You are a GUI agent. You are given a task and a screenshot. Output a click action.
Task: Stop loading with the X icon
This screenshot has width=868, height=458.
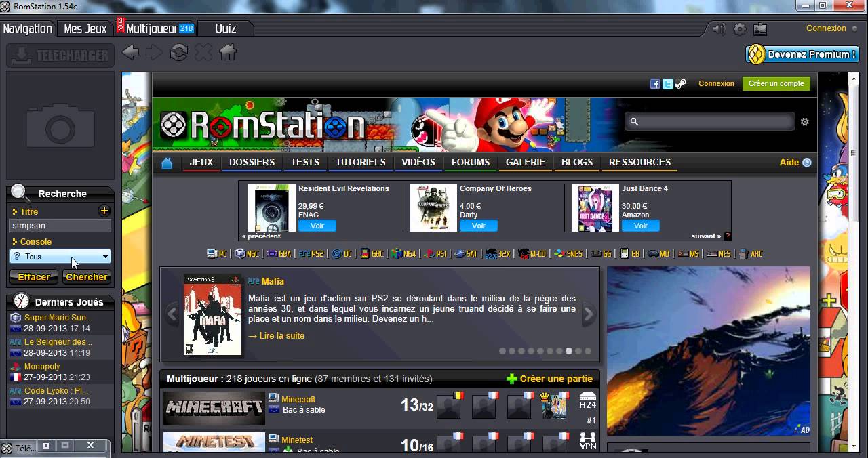(x=203, y=52)
